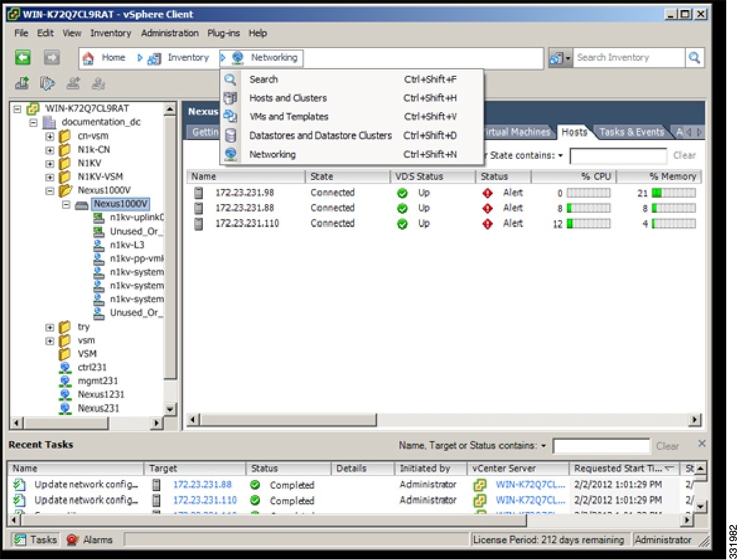Choose Search from the navigation dropdown
740x560 pixels.
pyautogui.click(x=352, y=79)
